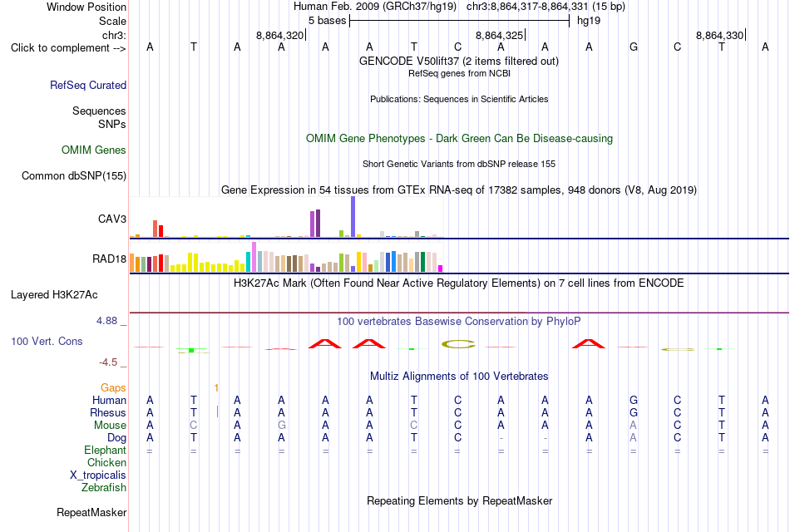Viewport: 790px width, 532px height.
Task: Click the OMIM Gene Phenotypes track title
Action: coord(459,139)
